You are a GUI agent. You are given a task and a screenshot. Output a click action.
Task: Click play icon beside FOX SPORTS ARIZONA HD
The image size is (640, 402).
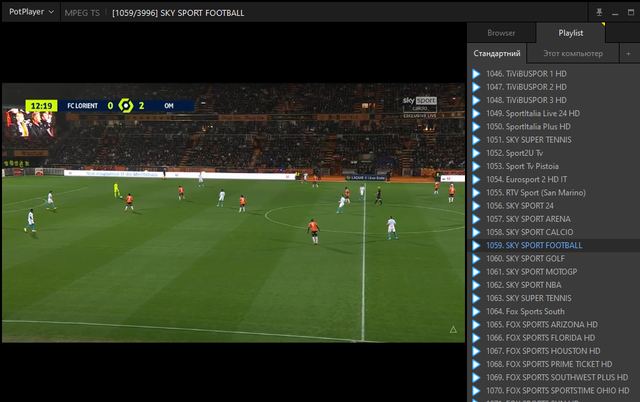click(476, 324)
